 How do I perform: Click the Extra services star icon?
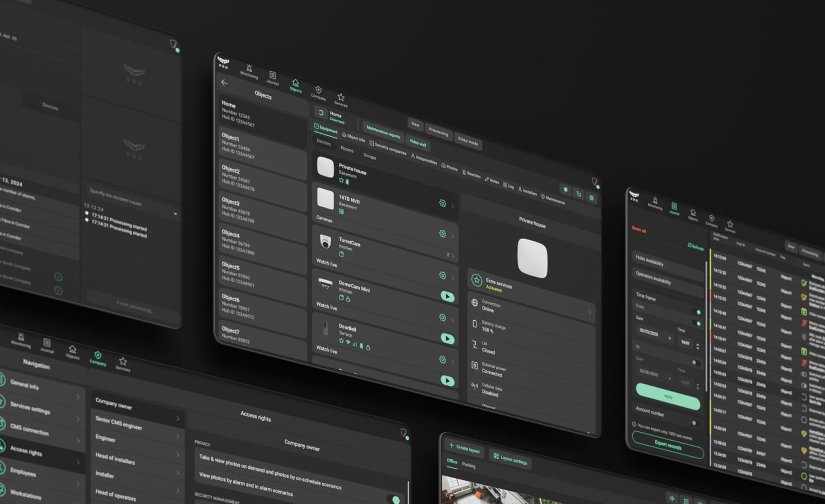[x=476, y=280]
